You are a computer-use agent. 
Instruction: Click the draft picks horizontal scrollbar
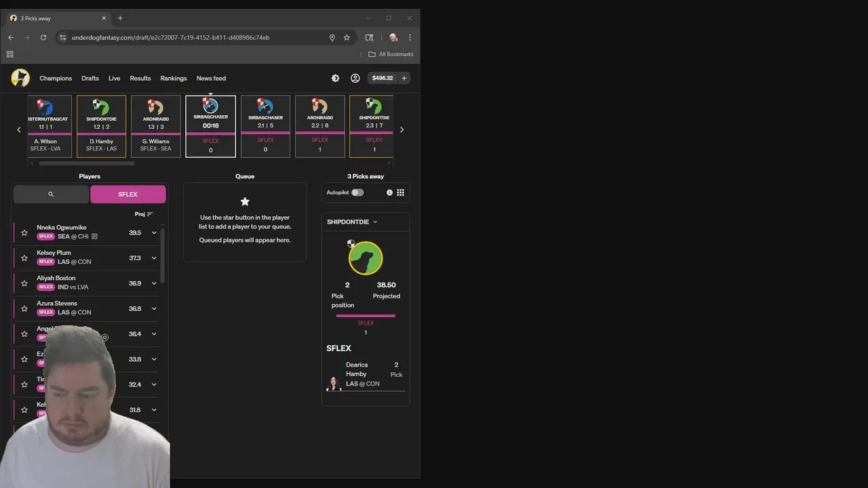pyautogui.click(x=87, y=163)
